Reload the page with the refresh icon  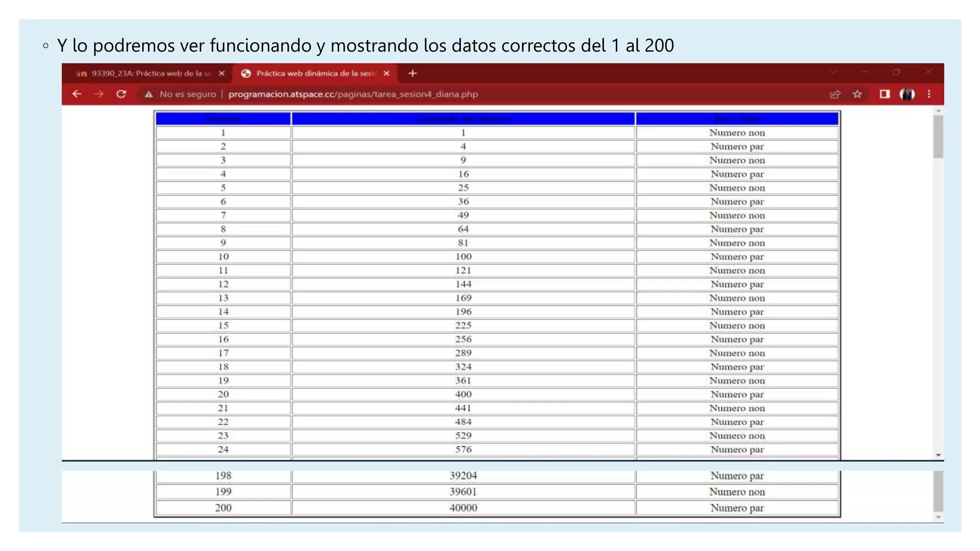(121, 94)
